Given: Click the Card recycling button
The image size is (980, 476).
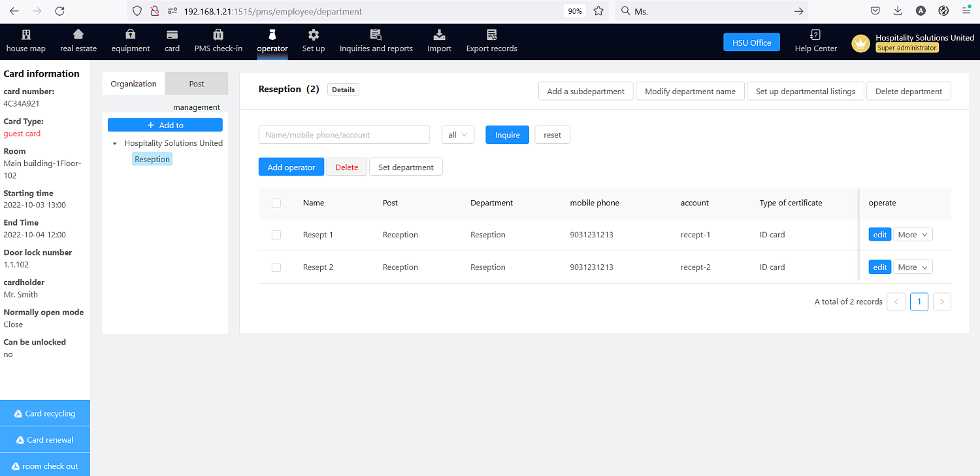Looking at the screenshot, I should tap(45, 413).
